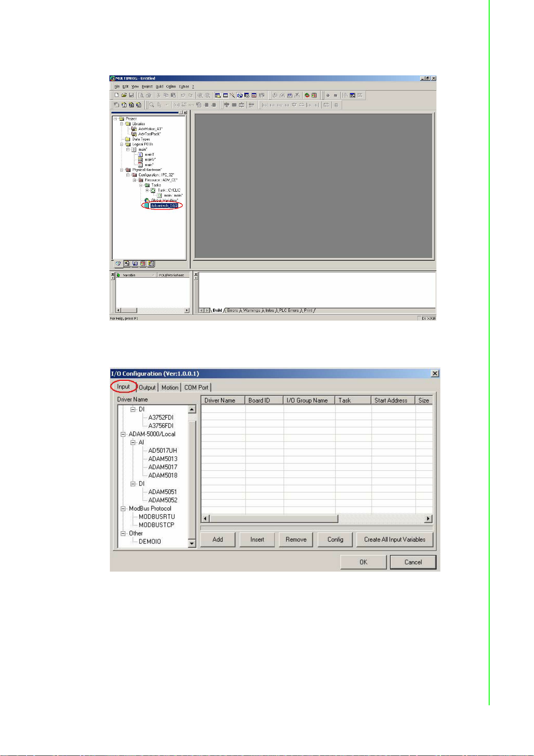Click the third project tree view tab icon
The image size is (534, 756).
pos(135,264)
